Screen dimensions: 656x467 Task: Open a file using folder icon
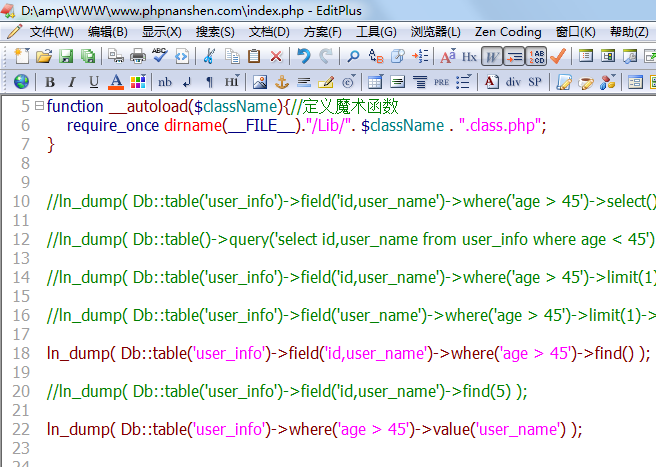[44, 56]
